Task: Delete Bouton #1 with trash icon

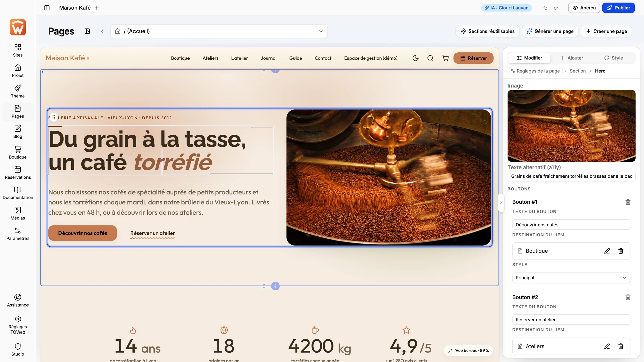Action: 628,202
